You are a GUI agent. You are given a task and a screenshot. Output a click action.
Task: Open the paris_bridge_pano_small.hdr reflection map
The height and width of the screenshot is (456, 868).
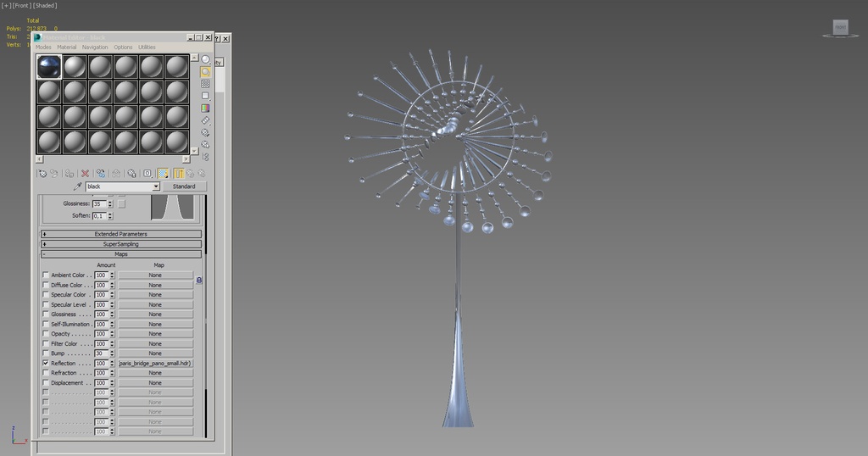coord(155,363)
